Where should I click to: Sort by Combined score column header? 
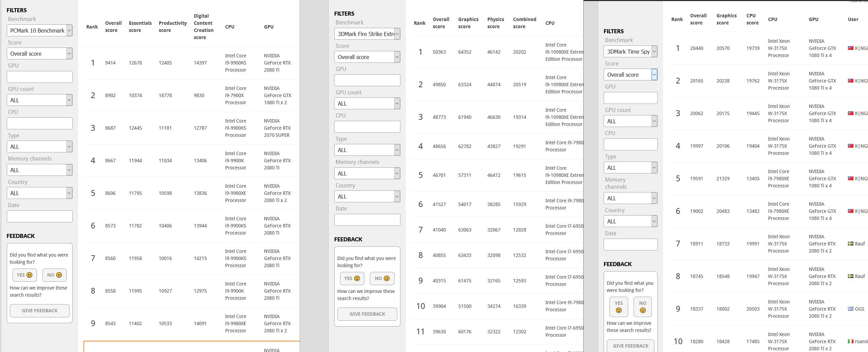[525, 23]
